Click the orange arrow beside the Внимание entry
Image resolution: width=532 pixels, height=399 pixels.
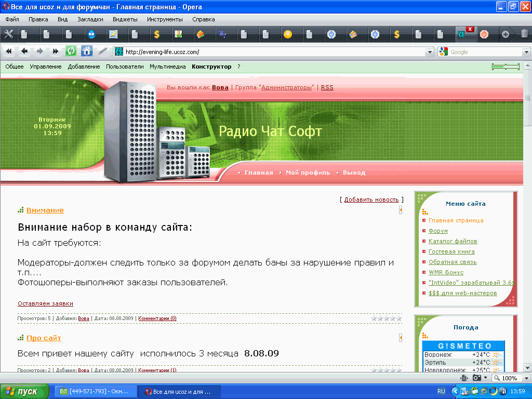pyautogui.click(x=401, y=210)
